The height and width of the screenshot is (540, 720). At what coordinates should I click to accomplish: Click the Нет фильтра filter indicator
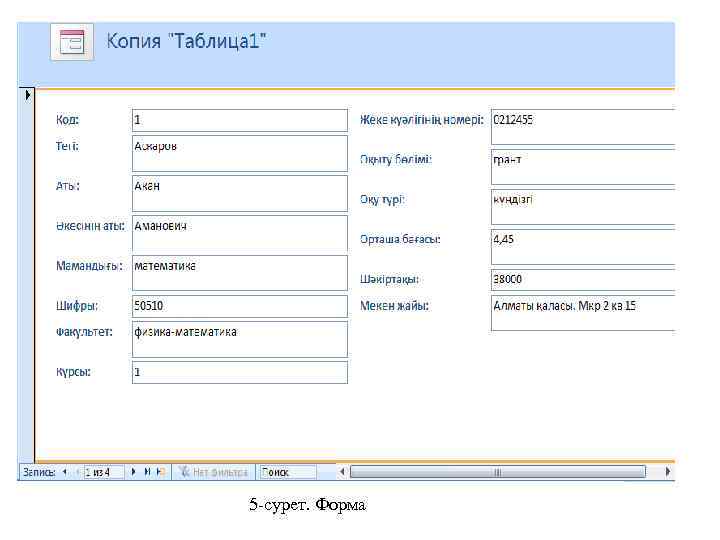pyautogui.click(x=214, y=472)
